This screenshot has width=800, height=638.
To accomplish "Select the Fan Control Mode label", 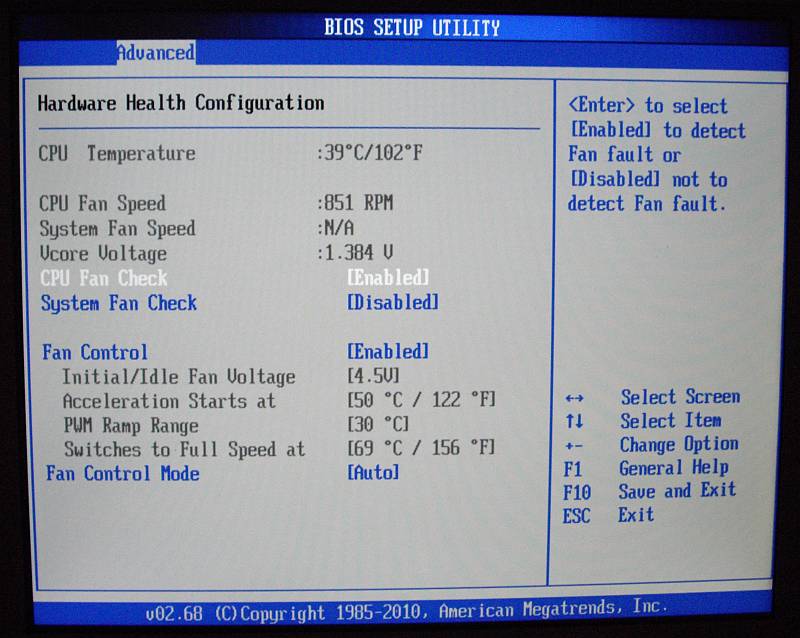I will pos(122,473).
